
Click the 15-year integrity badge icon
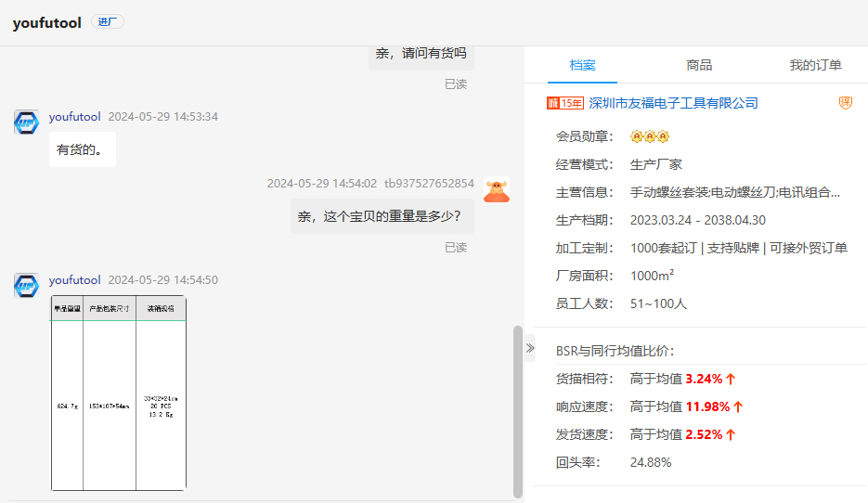[x=564, y=103]
